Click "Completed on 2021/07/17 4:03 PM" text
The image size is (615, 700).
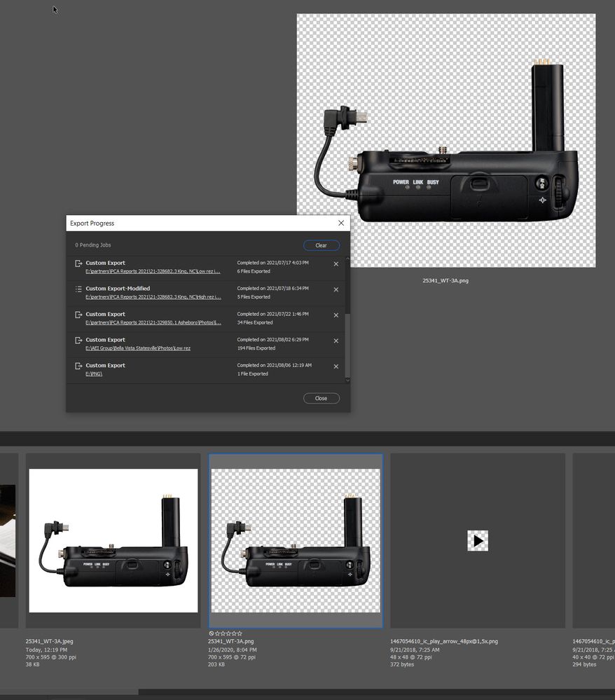272,263
